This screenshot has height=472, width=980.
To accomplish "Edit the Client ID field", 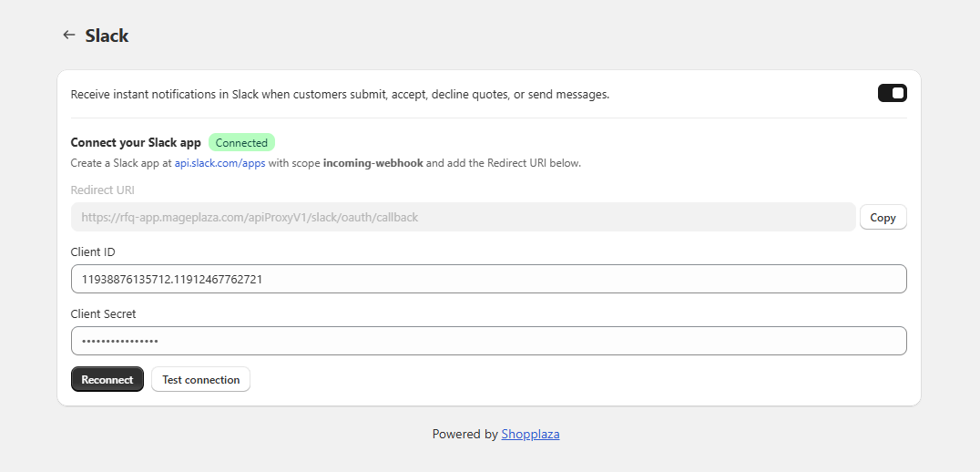I will [x=489, y=279].
